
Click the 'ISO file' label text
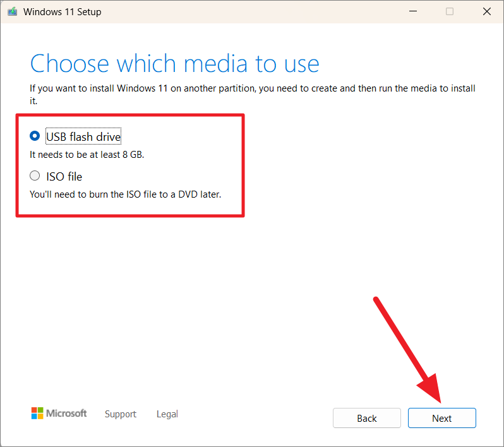(64, 176)
